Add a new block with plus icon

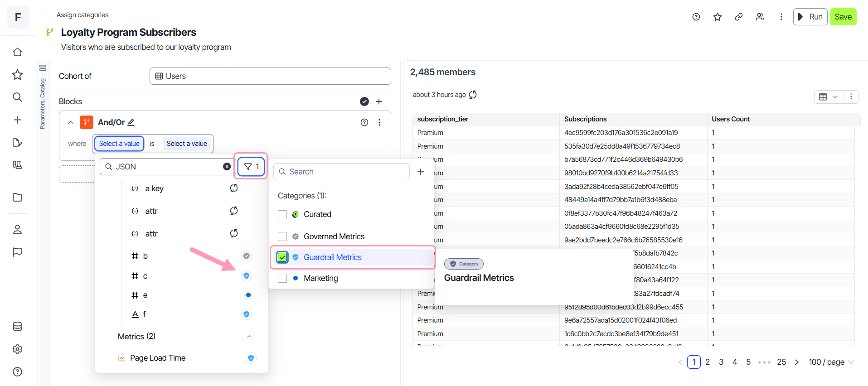tap(379, 101)
